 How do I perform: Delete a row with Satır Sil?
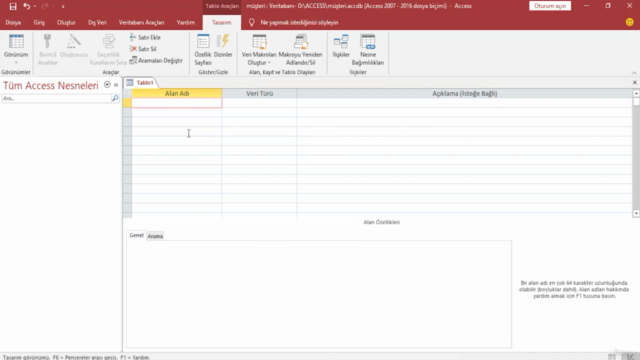point(143,49)
